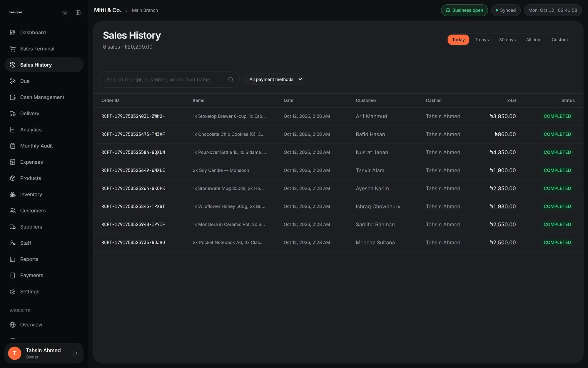This screenshot has width=588, height=368.
Task: Open Reports bar chart icon
Action: coord(13,259)
